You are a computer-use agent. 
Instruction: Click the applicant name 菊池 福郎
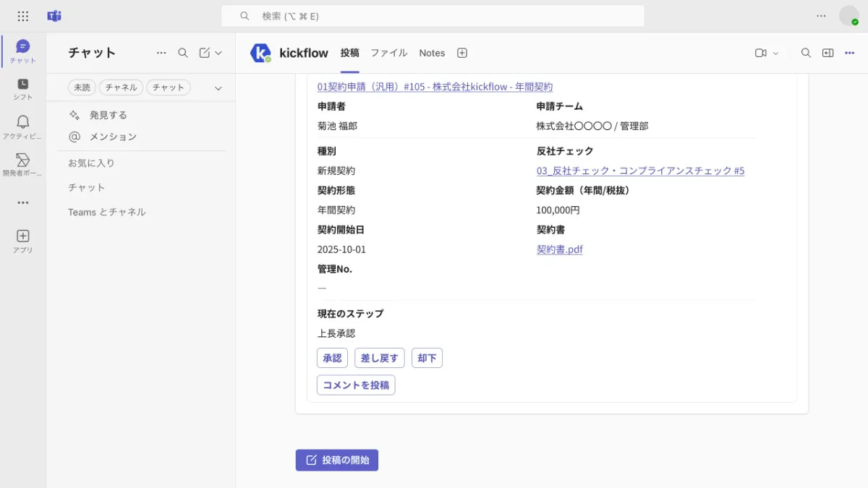[x=337, y=126]
